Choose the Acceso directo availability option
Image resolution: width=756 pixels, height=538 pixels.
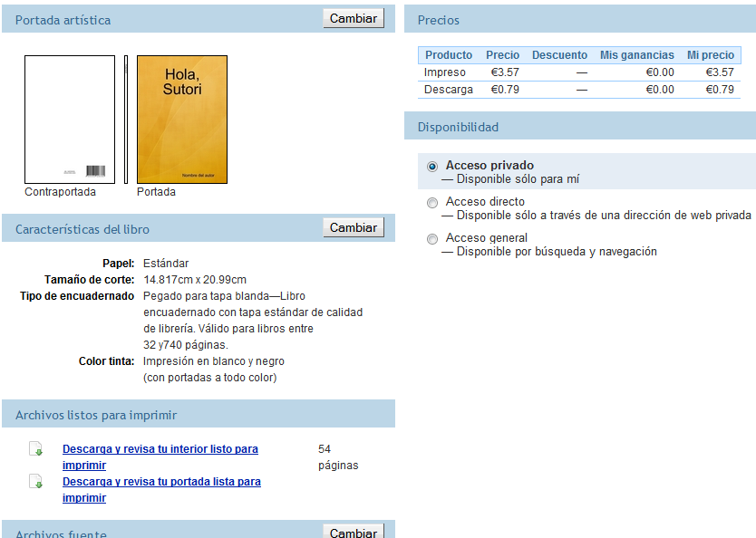click(432, 203)
